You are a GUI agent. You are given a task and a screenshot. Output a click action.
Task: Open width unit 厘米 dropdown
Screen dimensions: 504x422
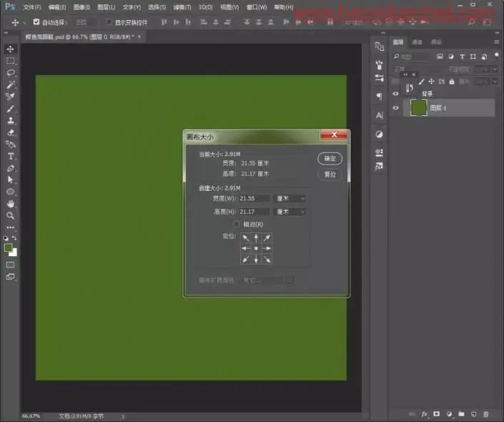(x=290, y=198)
